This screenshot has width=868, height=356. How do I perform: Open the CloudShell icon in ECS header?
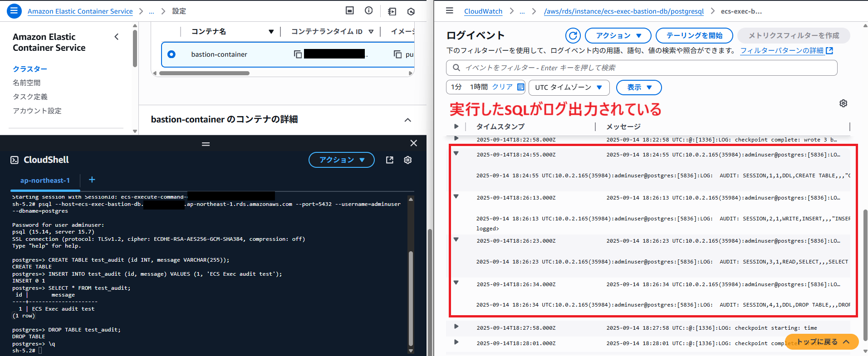tap(392, 11)
